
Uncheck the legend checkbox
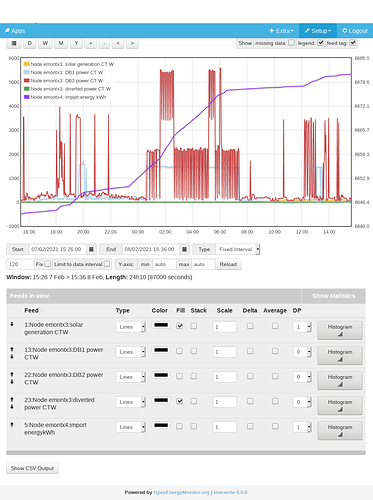coord(320,43)
